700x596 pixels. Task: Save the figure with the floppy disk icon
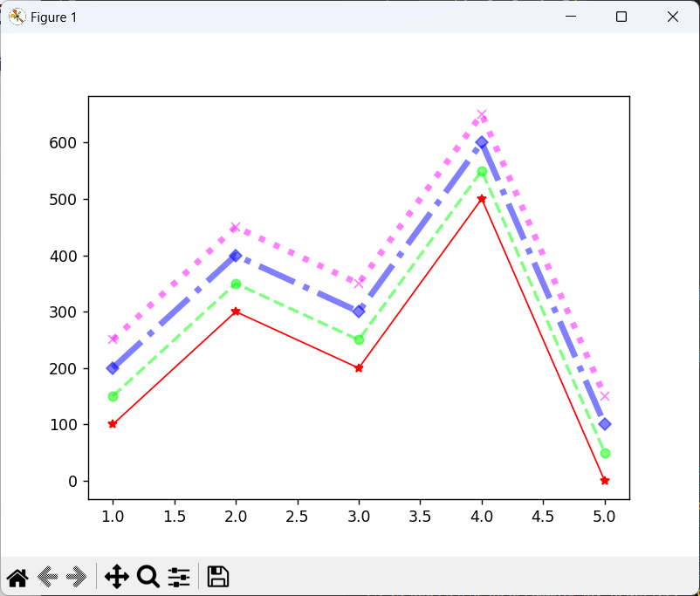[x=218, y=577]
